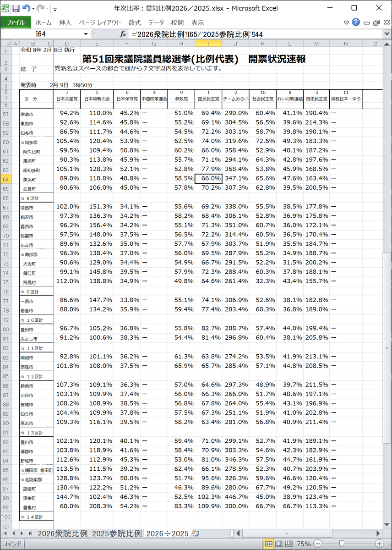392x550 pixels.
Task: Open the 校閲 ribbon tab
Action: tap(177, 22)
